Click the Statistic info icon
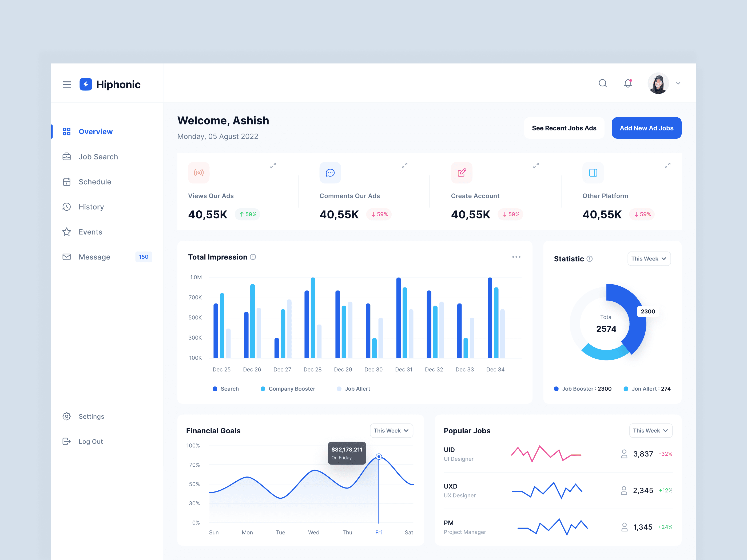 click(x=590, y=259)
